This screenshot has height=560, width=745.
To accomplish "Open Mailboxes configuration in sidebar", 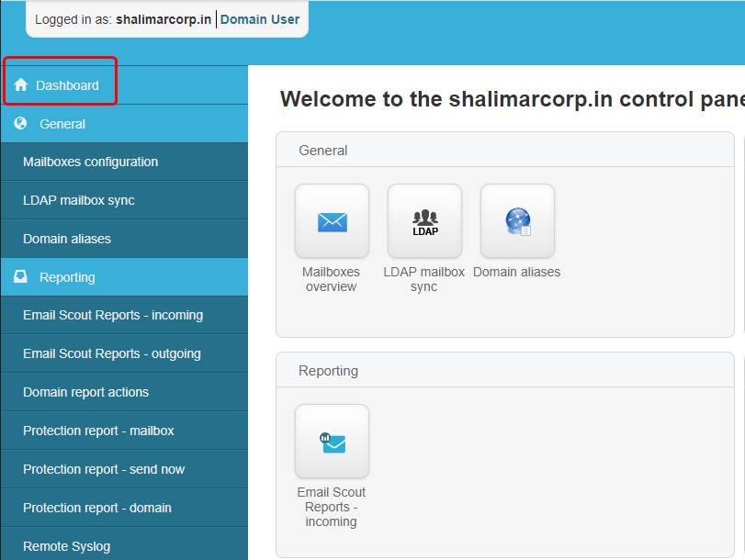I will click(x=90, y=162).
